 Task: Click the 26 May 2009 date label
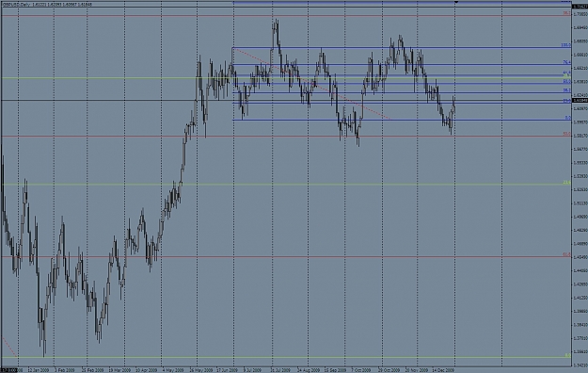(x=200, y=370)
